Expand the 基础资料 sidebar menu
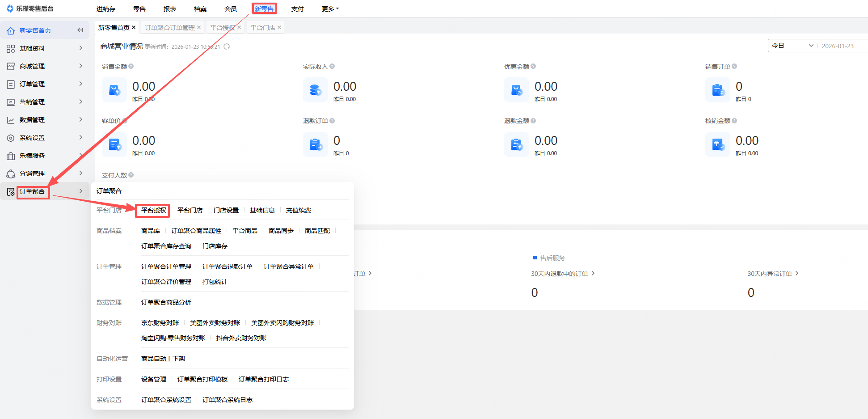This screenshot has height=419, width=868. (x=81, y=48)
